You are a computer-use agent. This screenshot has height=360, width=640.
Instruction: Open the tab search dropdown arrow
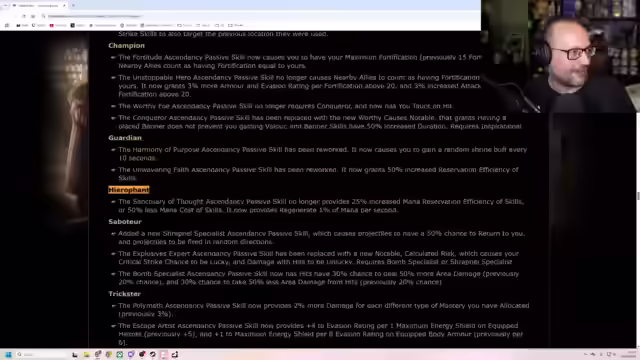(x=6, y=6)
